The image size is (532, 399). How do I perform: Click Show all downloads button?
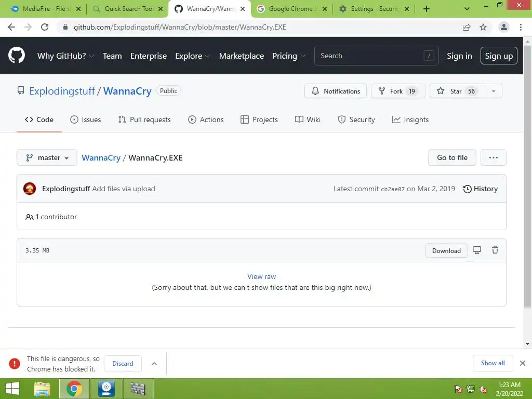493,363
